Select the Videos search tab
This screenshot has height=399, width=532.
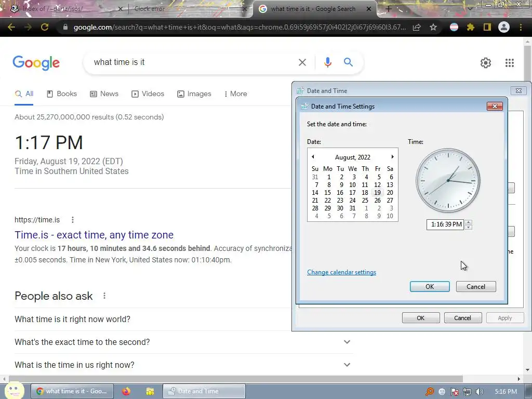[148, 94]
